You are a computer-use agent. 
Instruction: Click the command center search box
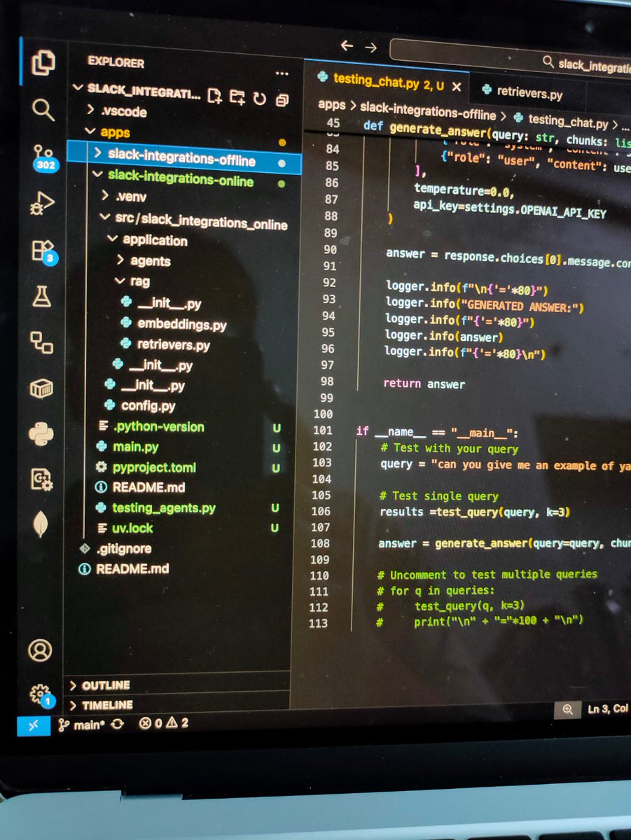tap(510, 59)
